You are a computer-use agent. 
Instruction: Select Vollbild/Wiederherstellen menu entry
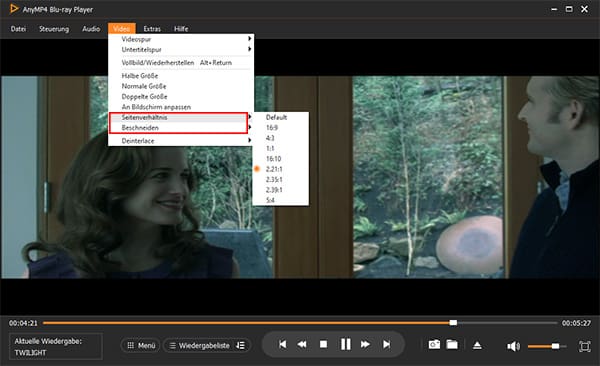(x=181, y=62)
